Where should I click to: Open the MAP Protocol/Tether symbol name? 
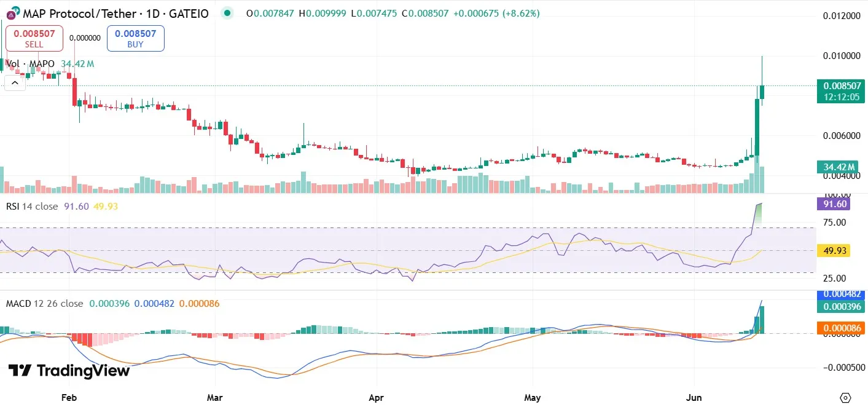80,13
